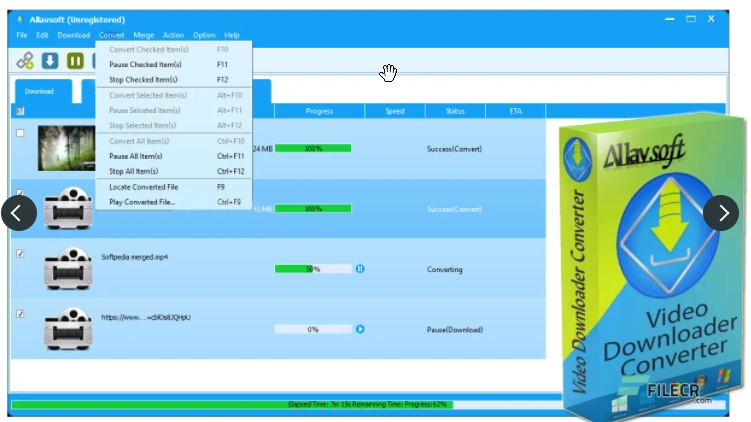Viewport: 751px width, 422px height.
Task: Open the File menu
Action: [22, 35]
